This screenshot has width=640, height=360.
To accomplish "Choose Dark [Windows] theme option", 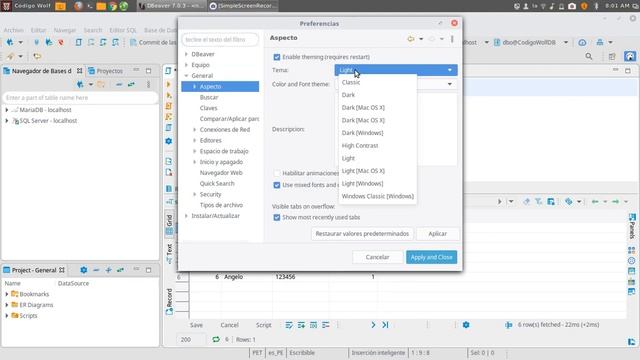I will click(x=362, y=133).
